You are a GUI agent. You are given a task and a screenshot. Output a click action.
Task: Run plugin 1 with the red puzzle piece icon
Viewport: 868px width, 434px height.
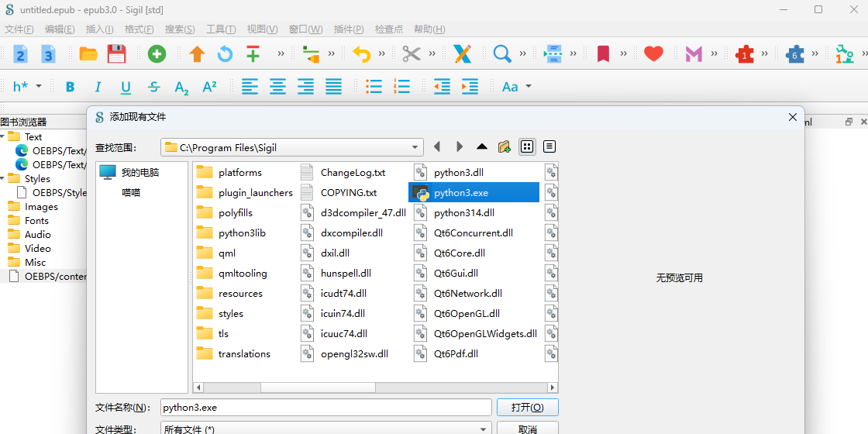pyautogui.click(x=745, y=53)
